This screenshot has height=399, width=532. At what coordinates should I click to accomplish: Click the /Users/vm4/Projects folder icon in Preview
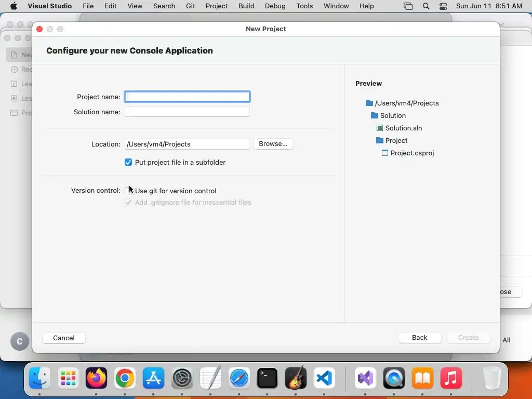369,103
